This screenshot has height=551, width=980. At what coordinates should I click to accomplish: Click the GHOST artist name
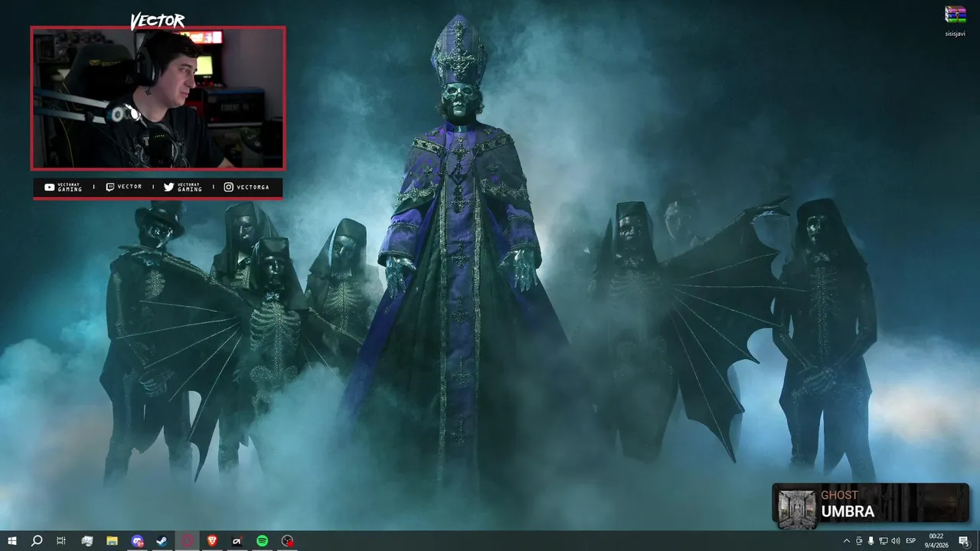tap(840, 495)
